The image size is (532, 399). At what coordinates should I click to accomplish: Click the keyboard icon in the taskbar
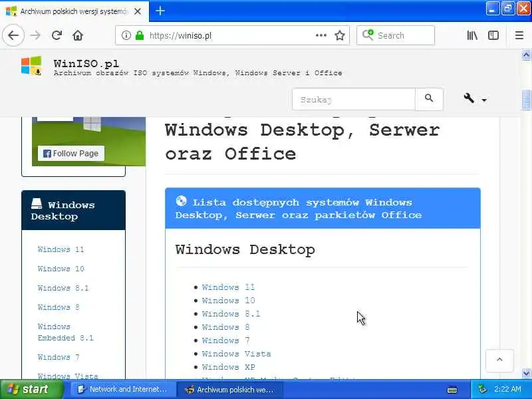coord(452,390)
